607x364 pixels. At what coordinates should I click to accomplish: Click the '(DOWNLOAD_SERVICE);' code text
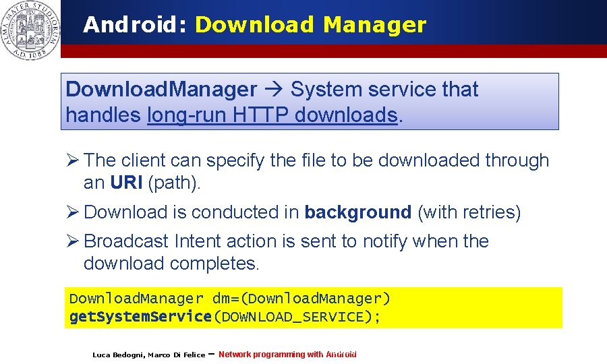coord(297,317)
